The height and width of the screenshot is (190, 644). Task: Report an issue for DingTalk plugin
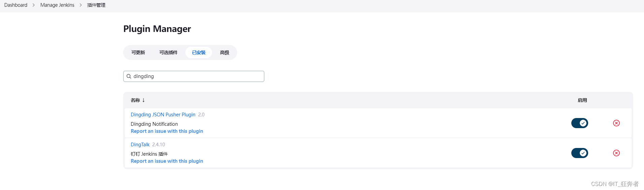(167, 161)
